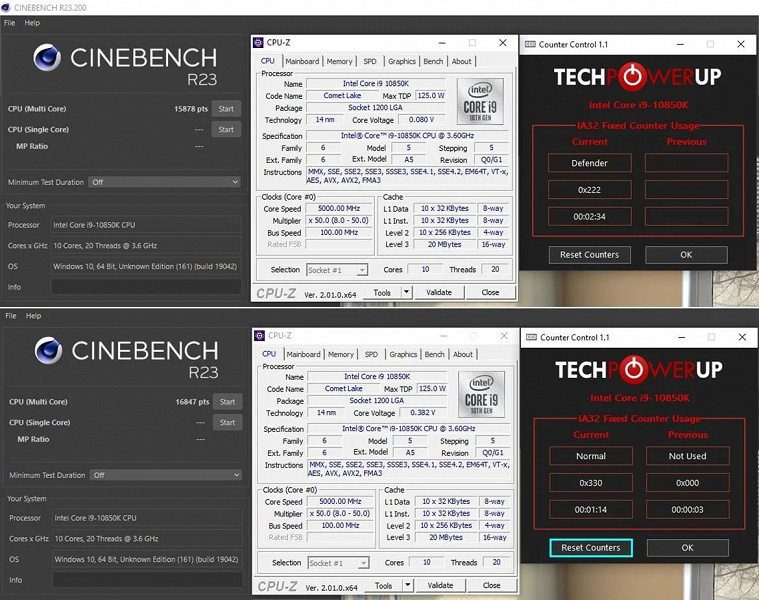Click the Info text field in top Cinebench
Viewport: 759px width, 600px height.
click(x=146, y=287)
